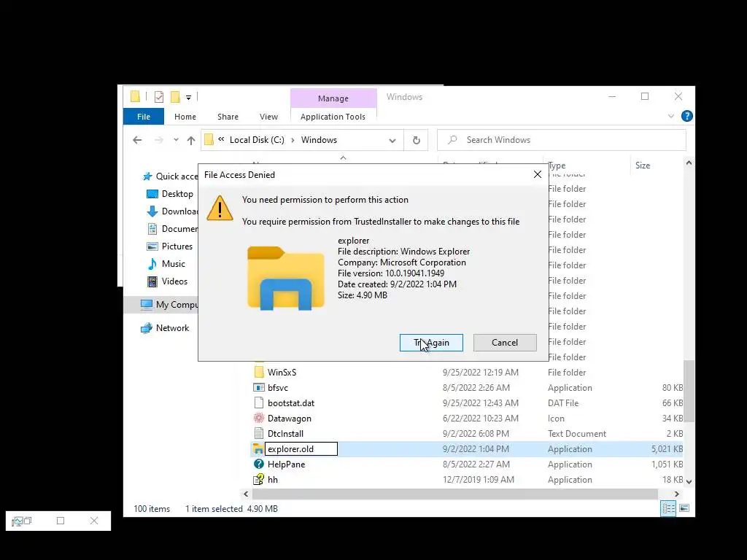Expand the ribbon with the chevron
The image size is (747, 560).
(671, 116)
